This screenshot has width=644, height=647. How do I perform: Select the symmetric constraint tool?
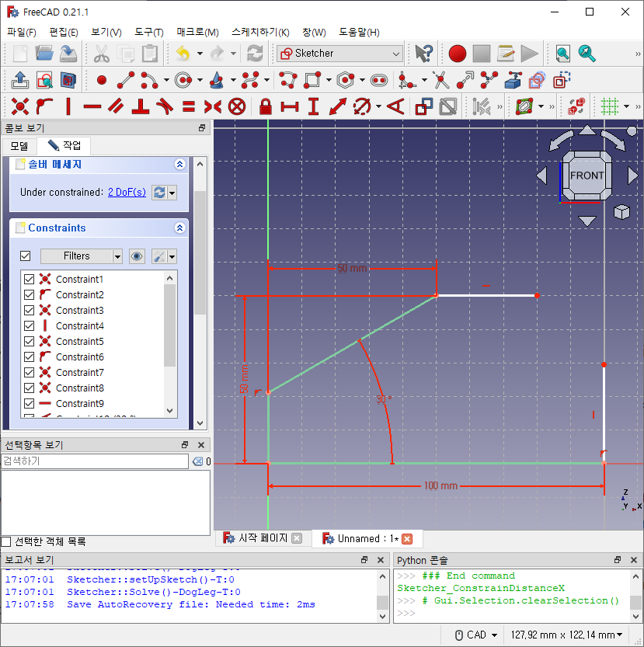213,106
